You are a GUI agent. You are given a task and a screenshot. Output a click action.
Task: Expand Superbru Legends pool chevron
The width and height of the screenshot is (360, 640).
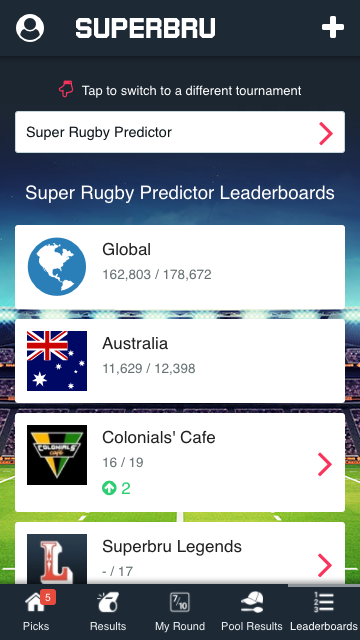pos(325,565)
